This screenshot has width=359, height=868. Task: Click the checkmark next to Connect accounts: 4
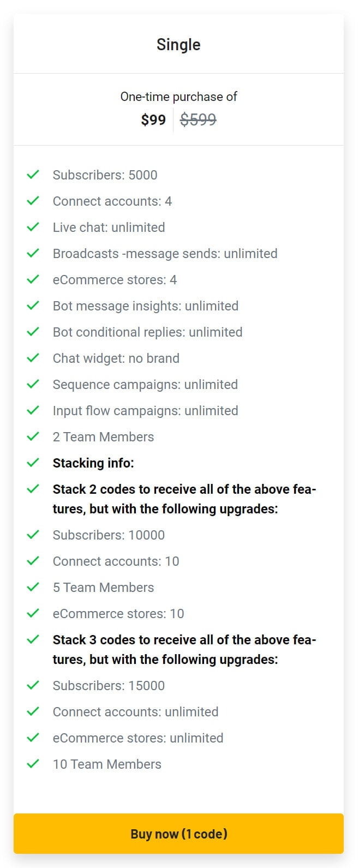pos(33,201)
